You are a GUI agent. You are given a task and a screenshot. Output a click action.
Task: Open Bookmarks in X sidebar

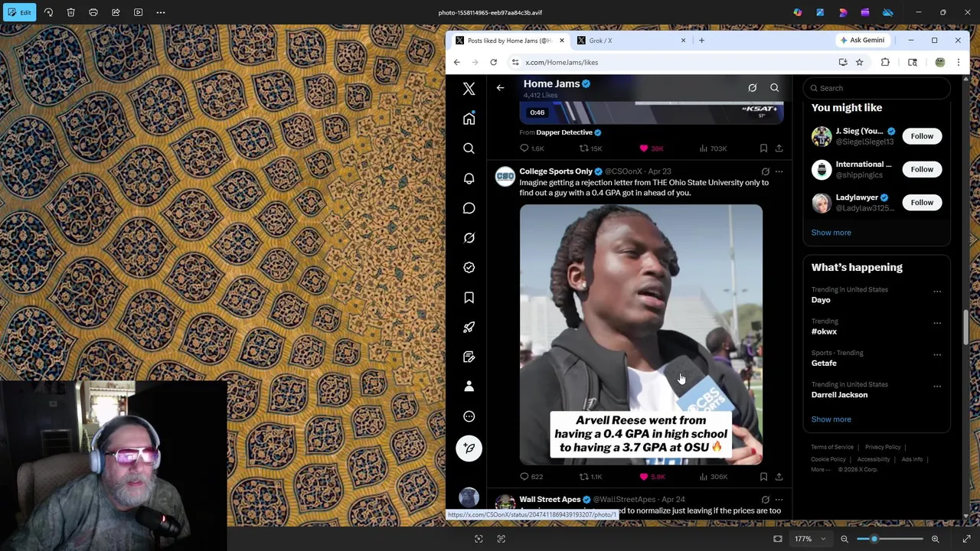469,298
